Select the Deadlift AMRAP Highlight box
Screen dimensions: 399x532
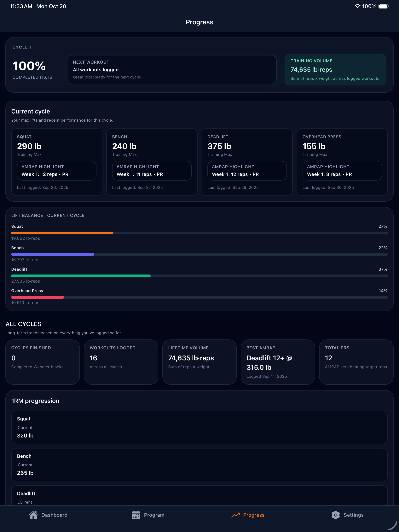[x=247, y=171]
